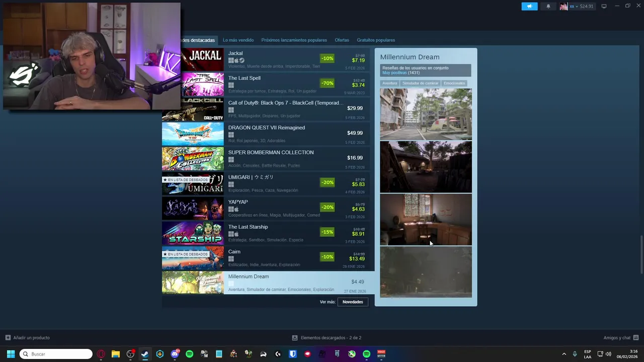Screen dimensions: 644x362
Task: Open the Steam notifications bell
Action: (x=548, y=6)
